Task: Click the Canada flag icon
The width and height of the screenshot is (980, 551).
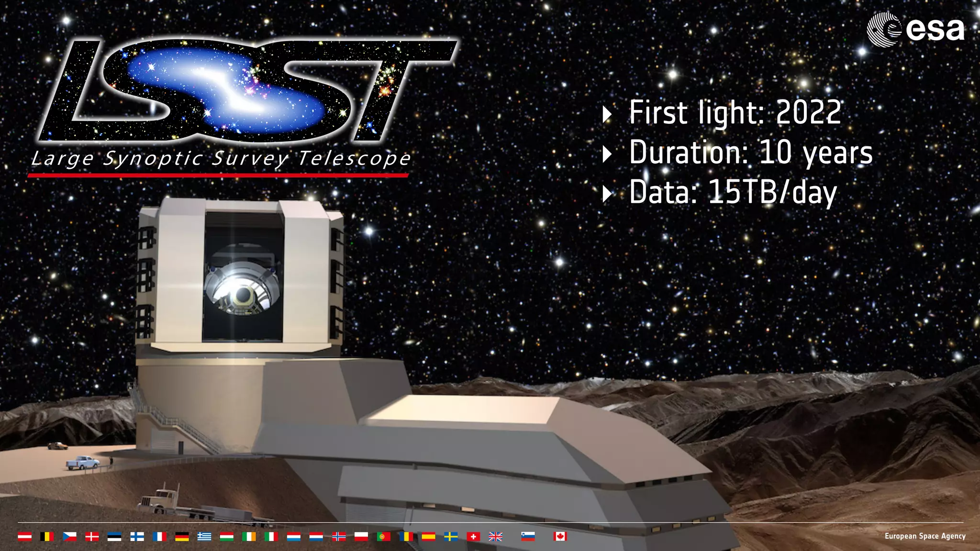Action: tap(560, 537)
